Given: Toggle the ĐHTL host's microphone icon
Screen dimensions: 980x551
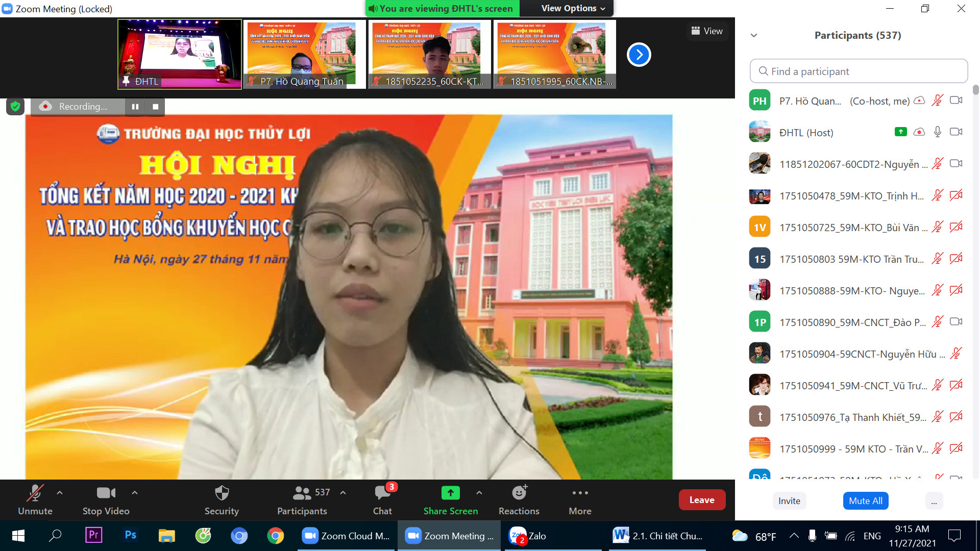Looking at the screenshot, I should click(x=937, y=132).
